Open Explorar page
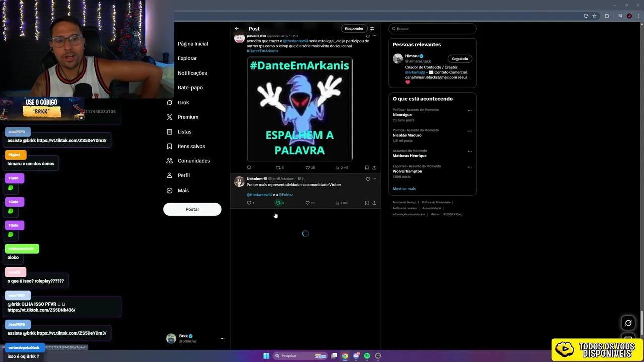Screen dimensions: 644x362 click(x=187, y=58)
